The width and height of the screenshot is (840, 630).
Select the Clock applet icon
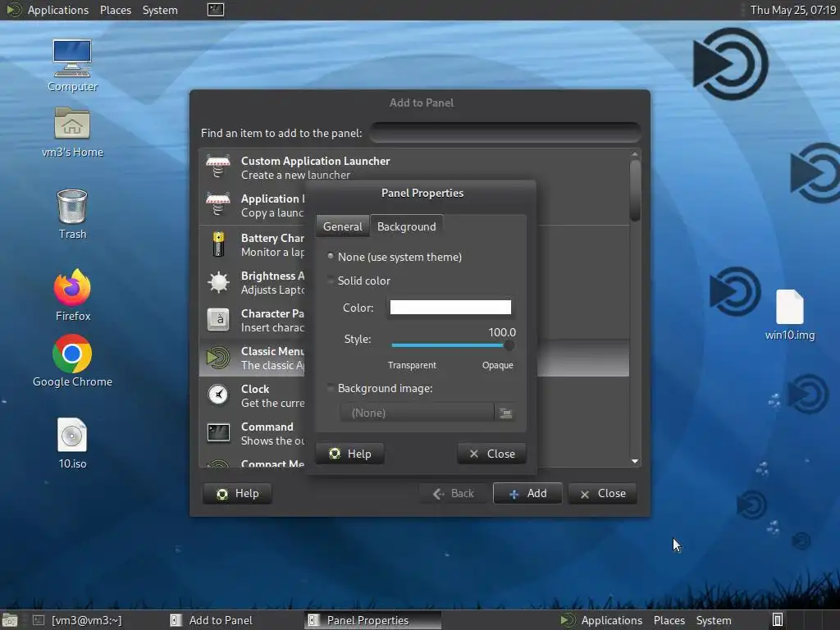click(218, 395)
